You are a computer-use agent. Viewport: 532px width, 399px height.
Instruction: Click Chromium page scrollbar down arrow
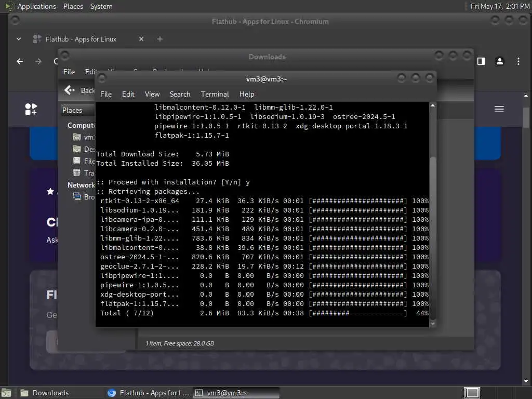pyautogui.click(x=526, y=381)
